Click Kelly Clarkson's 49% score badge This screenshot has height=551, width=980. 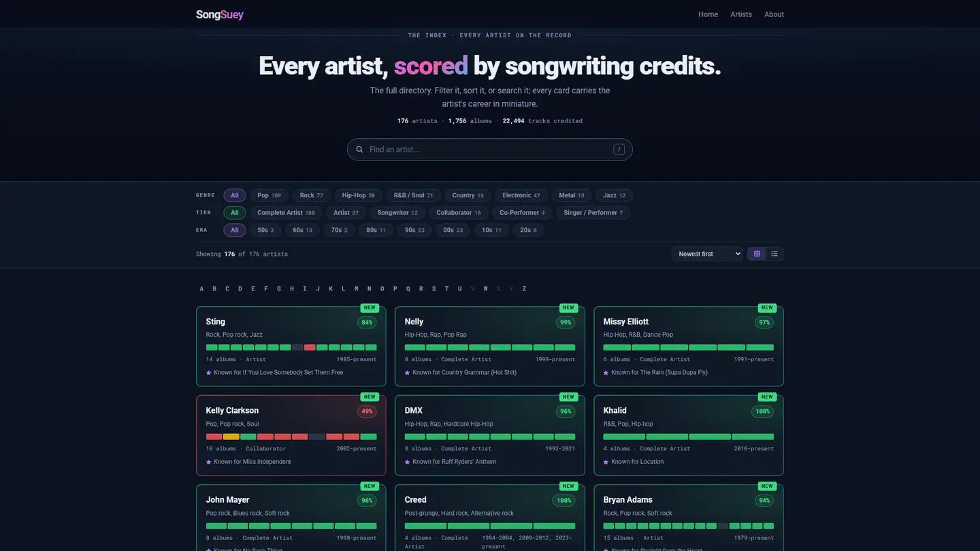pos(367,412)
